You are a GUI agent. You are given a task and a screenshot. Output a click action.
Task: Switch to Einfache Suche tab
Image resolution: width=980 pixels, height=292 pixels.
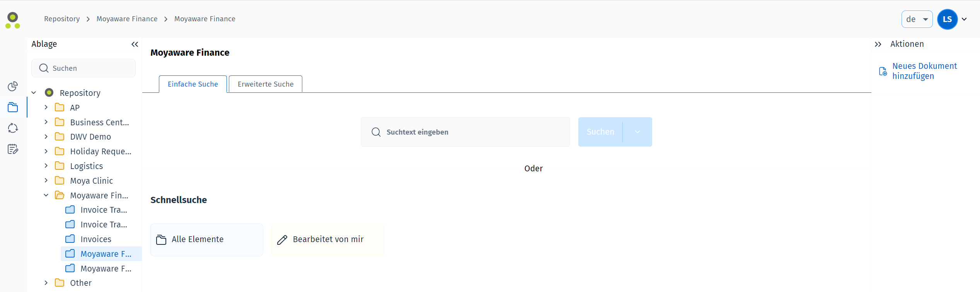193,84
